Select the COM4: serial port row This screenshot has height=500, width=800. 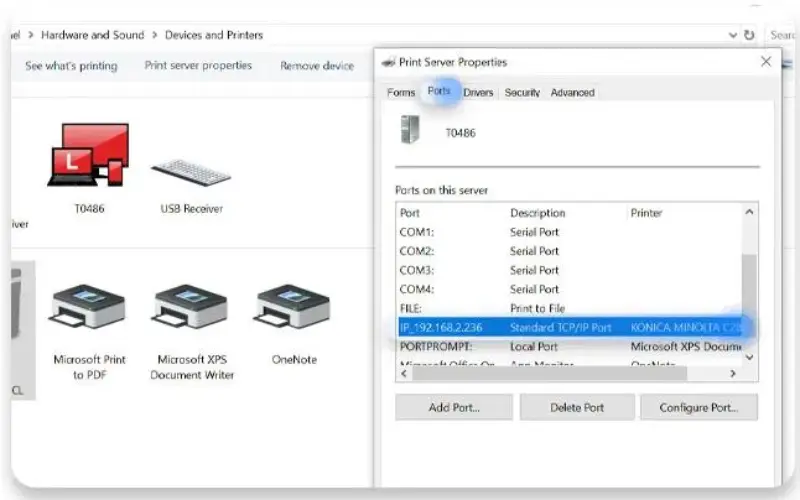pyautogui.click(x=569, y=289)
